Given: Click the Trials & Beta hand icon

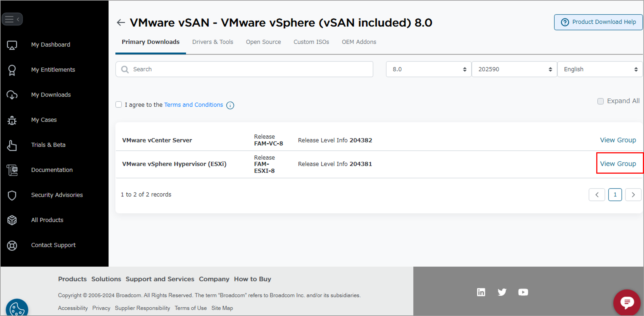Looking at the screenshot, I should 12,145.
